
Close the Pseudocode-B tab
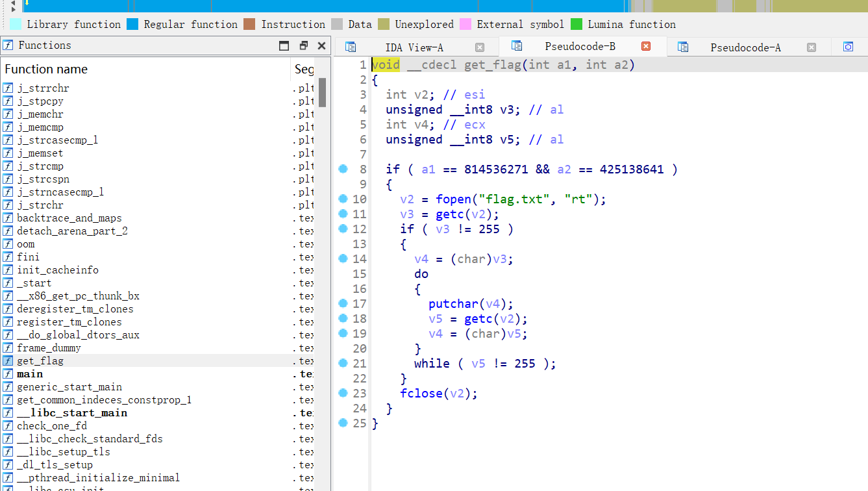click(x=646, y=46)
